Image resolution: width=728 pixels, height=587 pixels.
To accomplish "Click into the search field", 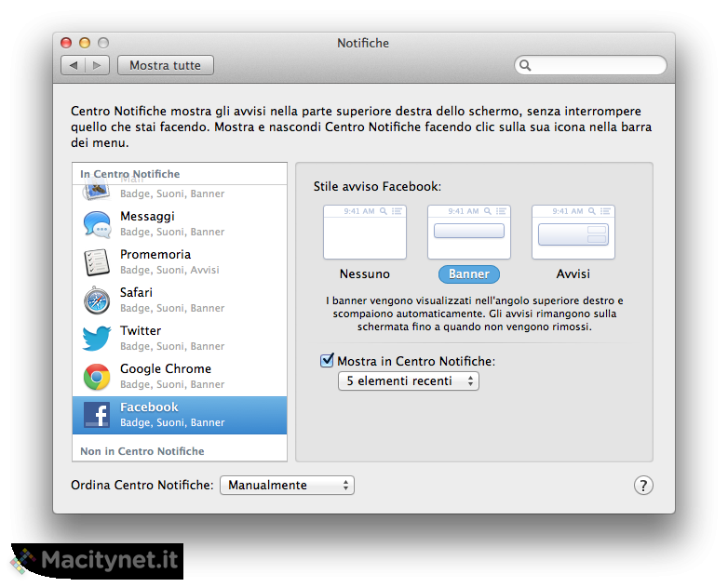I will (590, 65).
